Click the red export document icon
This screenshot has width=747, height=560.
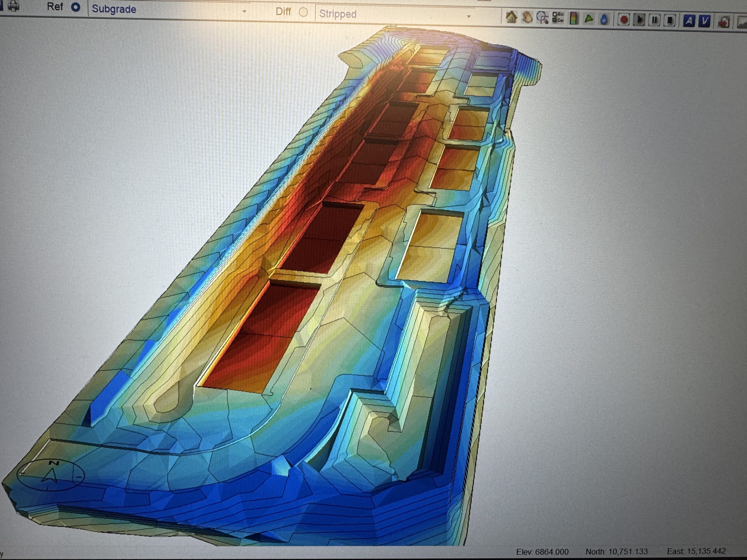(x=724, y=22)
